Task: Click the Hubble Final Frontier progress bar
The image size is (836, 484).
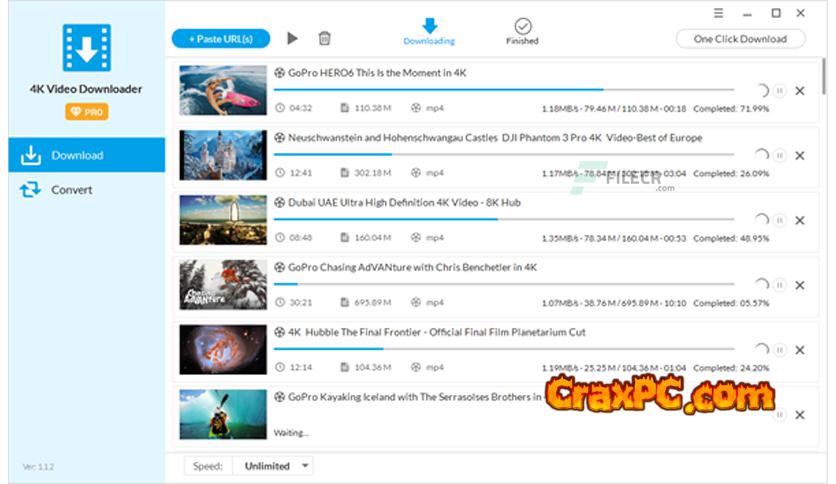Action: pos(504,349)
